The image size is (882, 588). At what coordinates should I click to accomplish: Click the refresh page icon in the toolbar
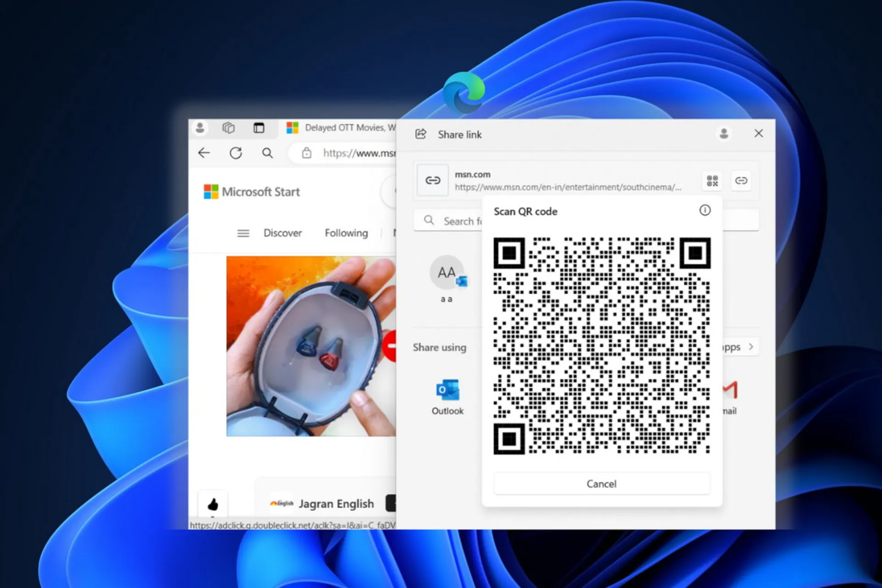click(236, 153)
